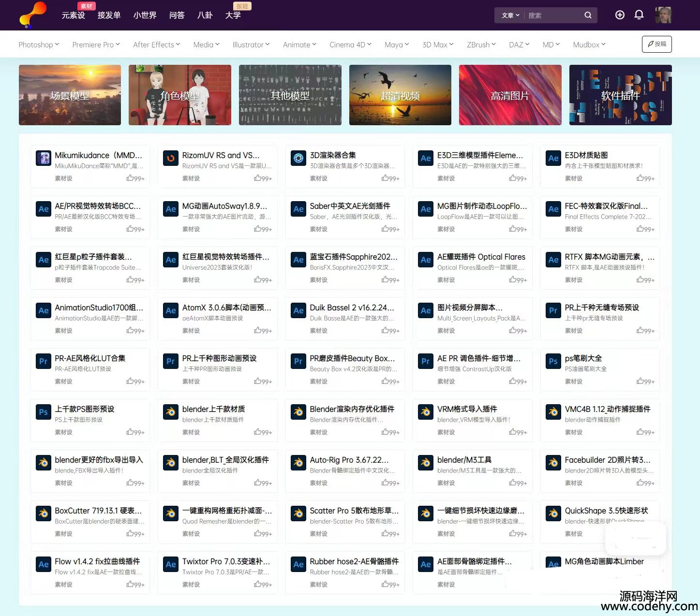Click the search magnifier icon
700x616 pixels.
pyautogui.click(x=588, y=15)
